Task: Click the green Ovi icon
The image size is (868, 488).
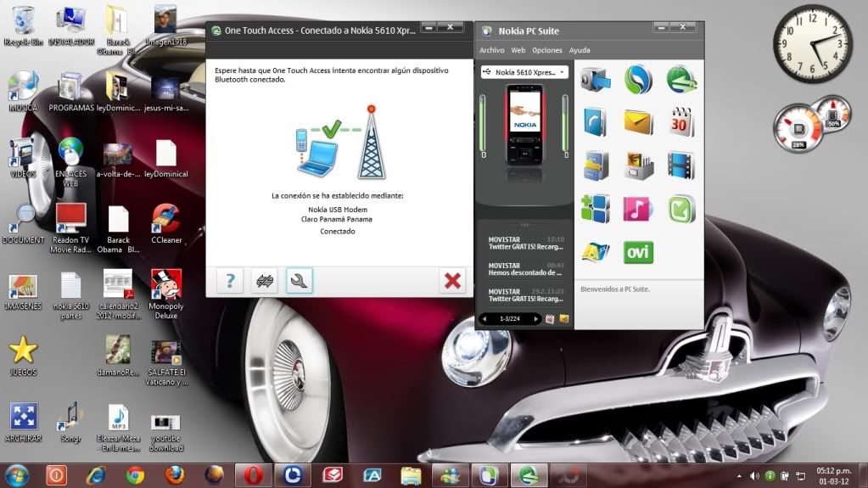Action: click(x=638, y=252)
